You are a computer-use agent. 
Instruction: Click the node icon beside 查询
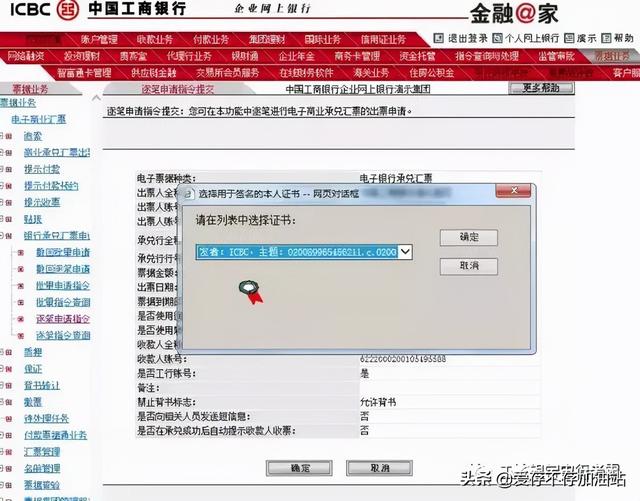[x=9, y=136]
